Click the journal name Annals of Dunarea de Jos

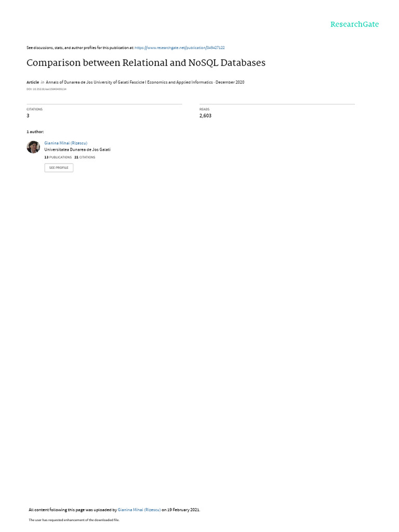tap(129, 82)
